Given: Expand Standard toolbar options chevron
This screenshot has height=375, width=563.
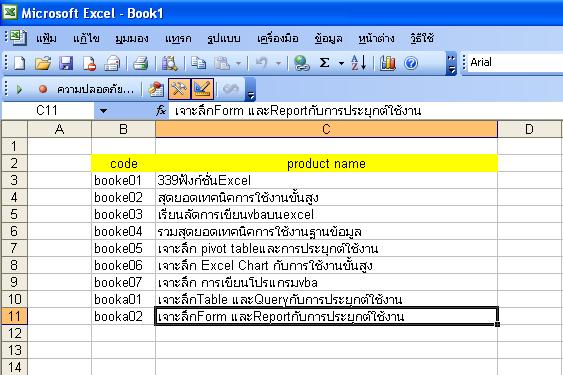Looking at the screenshot, I should [452, 64].
